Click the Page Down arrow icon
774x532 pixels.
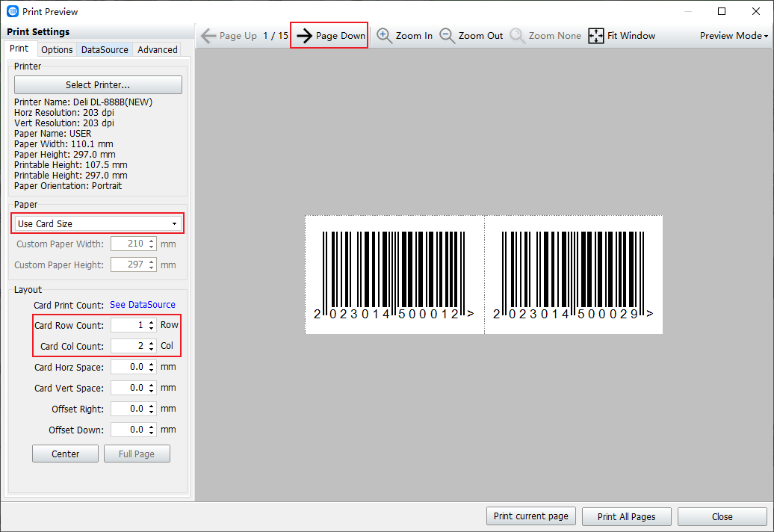point(305,36)
